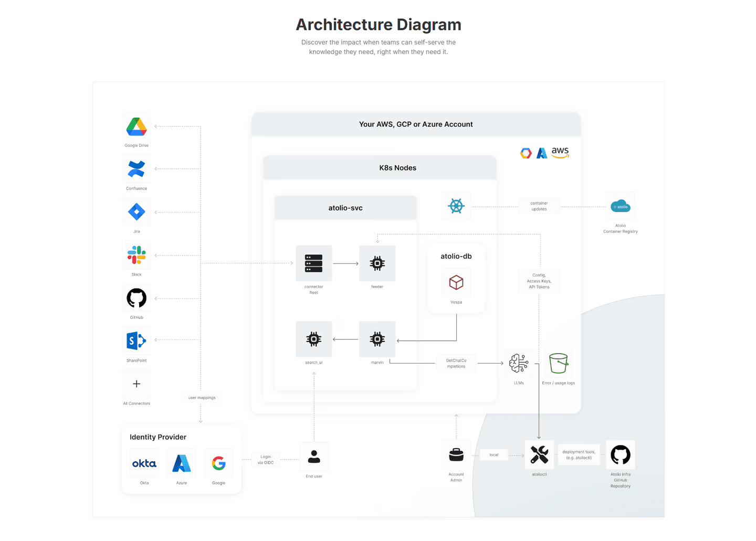
Task: Select the 'user mappings' label
Action: point(202,398)
